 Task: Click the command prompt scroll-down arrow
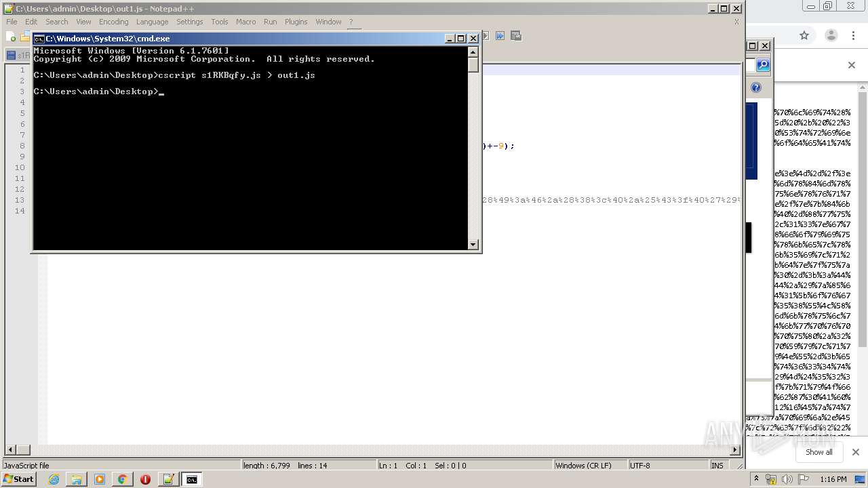point(473,244)
